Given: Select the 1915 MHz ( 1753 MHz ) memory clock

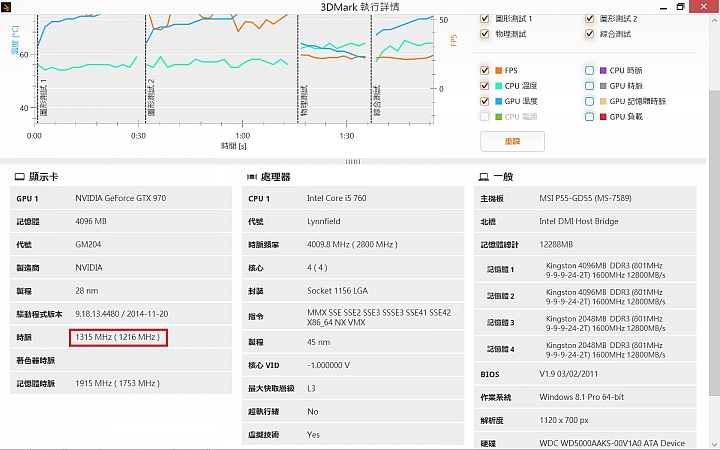Looking at the screenshot, I should pyautogui.click(x=118, y=383).
